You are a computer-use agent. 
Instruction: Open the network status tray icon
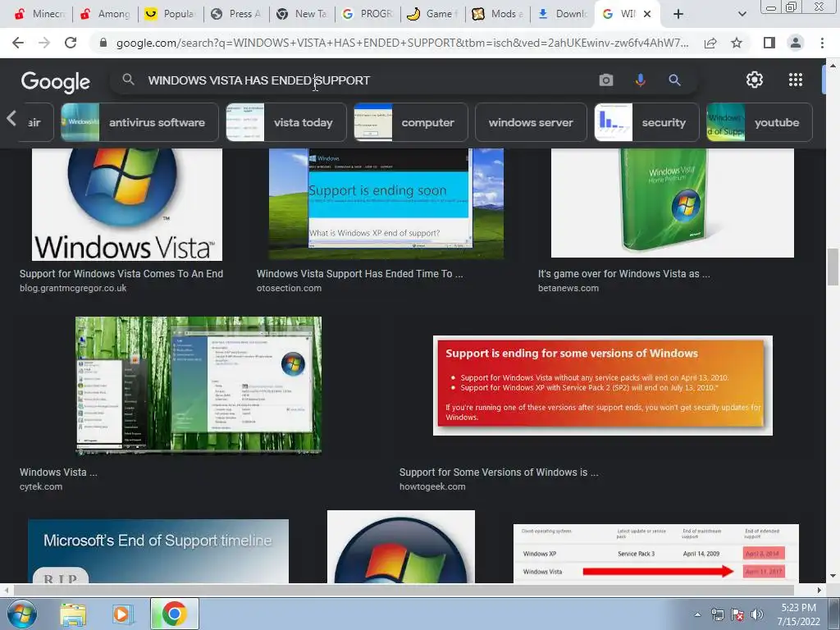[717, 614]
